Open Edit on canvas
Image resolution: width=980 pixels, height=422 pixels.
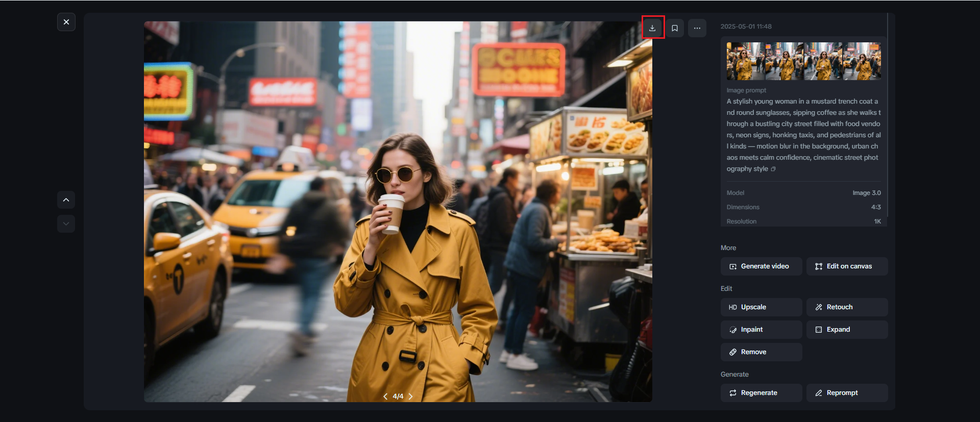click(847, 266)
